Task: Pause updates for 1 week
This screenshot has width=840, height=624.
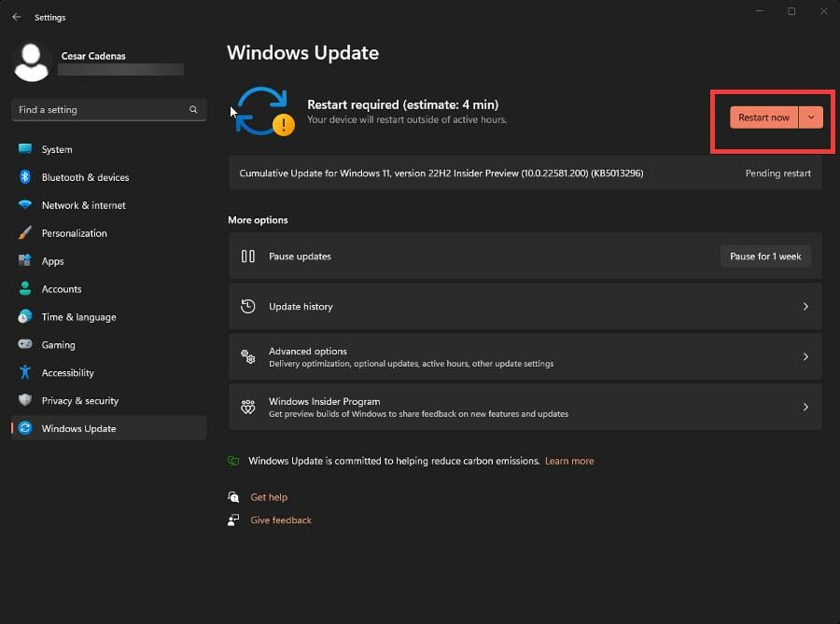Action: (765, 256)
